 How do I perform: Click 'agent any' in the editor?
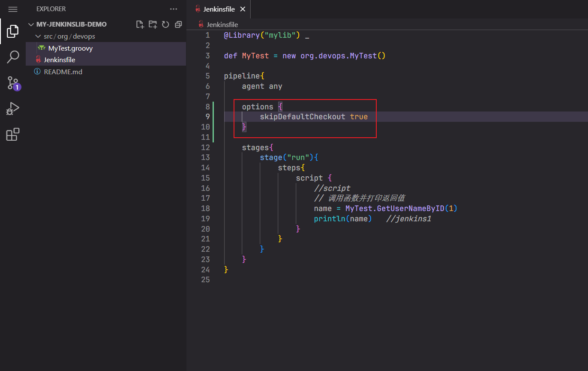tap(262, 86)
